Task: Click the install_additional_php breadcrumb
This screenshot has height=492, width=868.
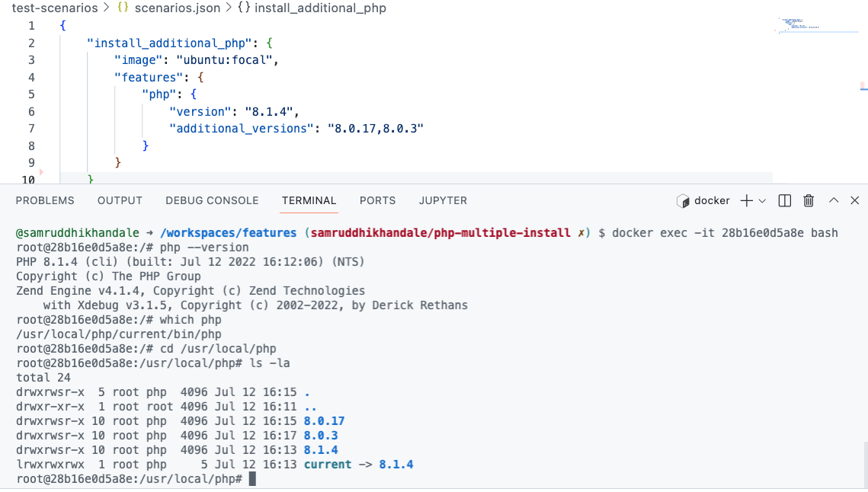Action: 321,8
